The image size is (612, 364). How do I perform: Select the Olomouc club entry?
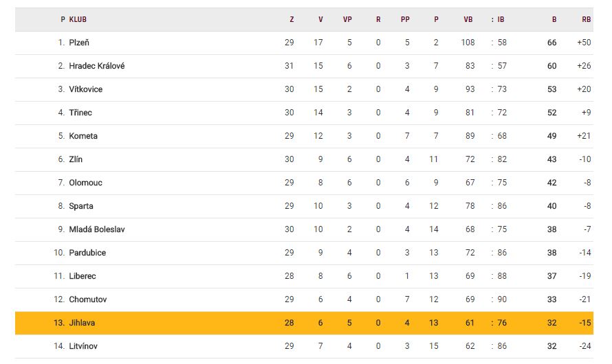pyautogui.click(x=85, y=183)
